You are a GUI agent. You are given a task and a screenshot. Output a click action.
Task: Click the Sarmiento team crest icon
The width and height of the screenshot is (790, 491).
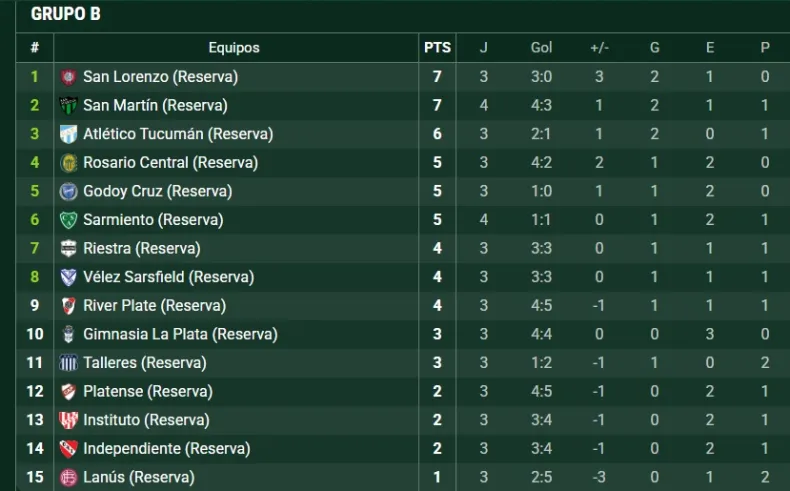tap(69, 220)
